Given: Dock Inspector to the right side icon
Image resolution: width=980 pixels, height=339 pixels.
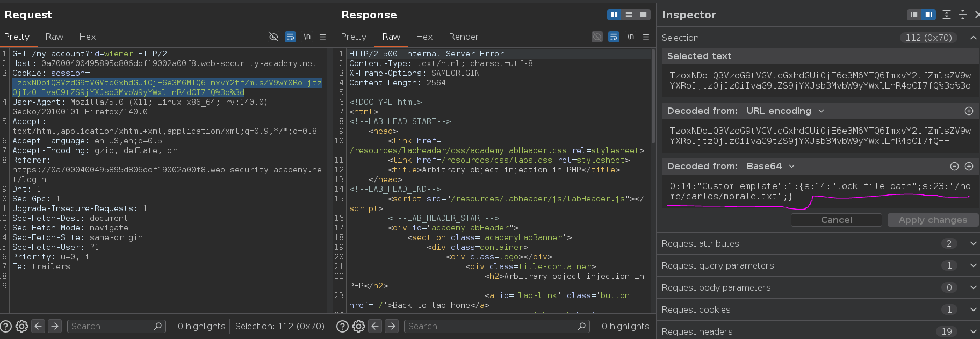Looking at the screenshot, I should (x=928, y=15).
